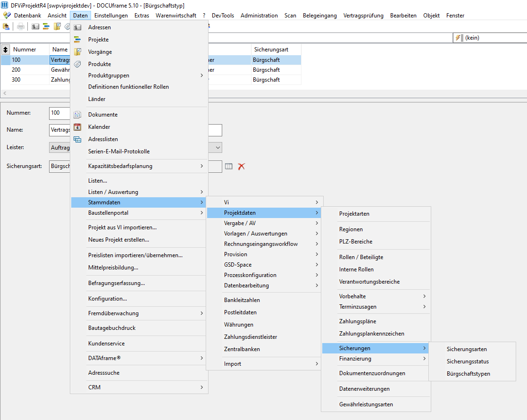Click the Dokumente icon in Daten menu

(78, 115)
